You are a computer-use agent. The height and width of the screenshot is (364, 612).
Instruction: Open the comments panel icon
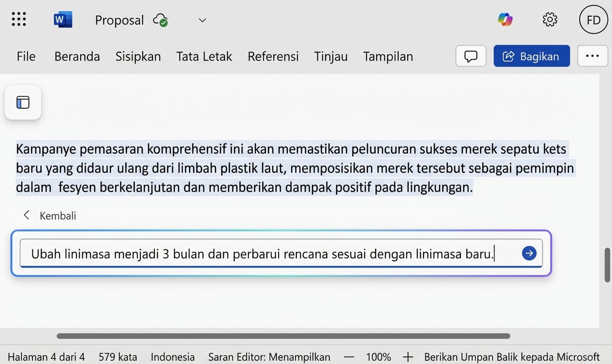click(470, 56)
